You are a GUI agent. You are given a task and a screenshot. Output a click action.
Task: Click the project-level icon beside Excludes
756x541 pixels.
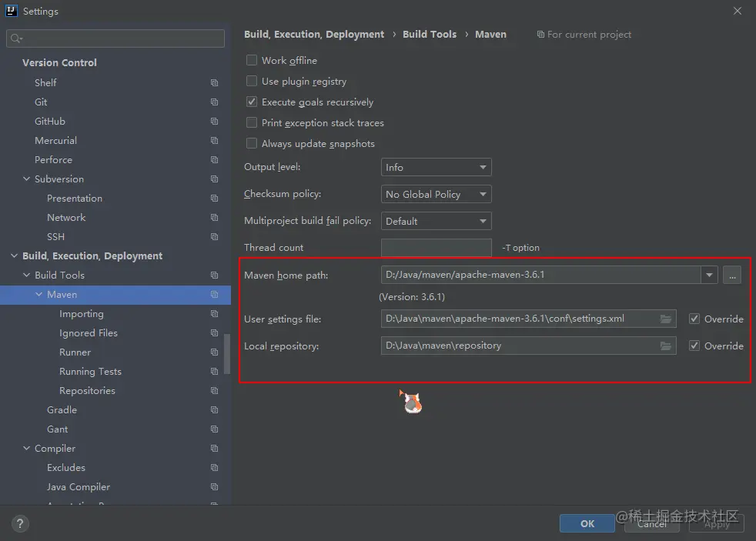tap(215, 468)
